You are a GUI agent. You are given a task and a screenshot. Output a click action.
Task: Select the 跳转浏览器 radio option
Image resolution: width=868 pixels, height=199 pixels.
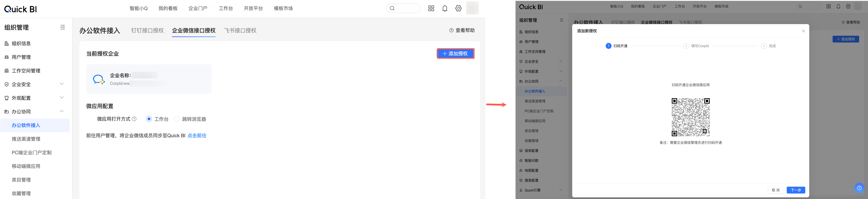pos(177,119)
